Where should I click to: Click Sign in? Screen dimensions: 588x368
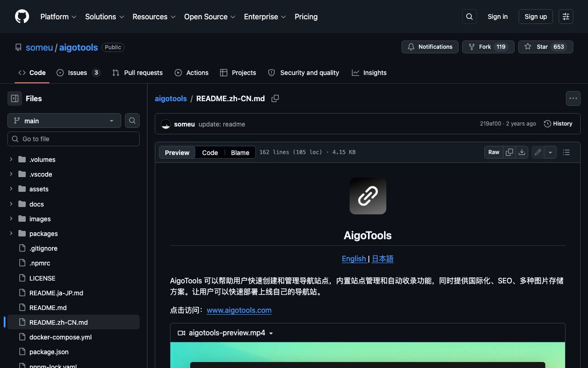(x=498, y=17)
